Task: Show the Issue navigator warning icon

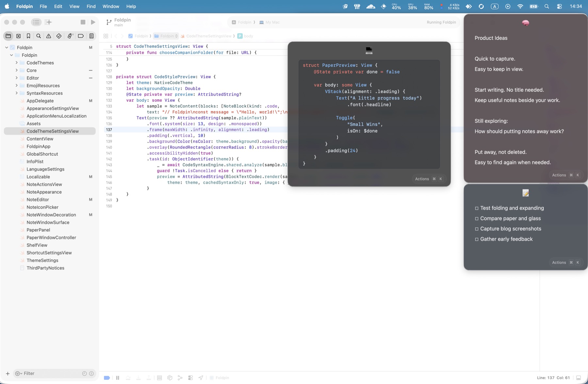Action: click(x=49, y=36)
